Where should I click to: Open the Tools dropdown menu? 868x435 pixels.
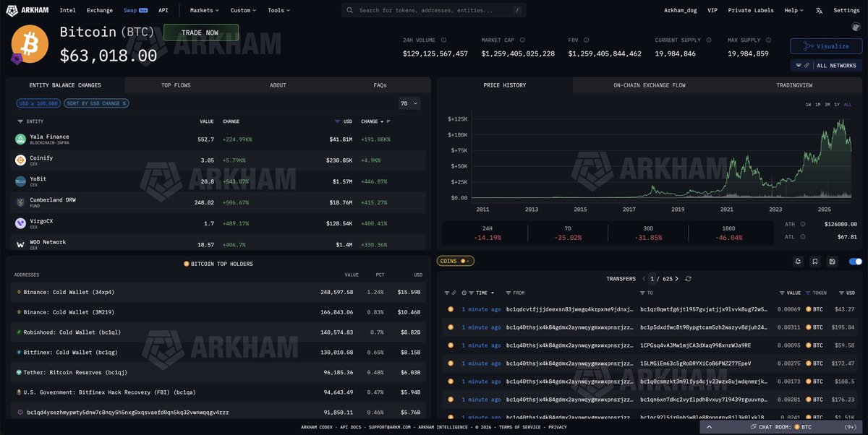pos(278,11)
